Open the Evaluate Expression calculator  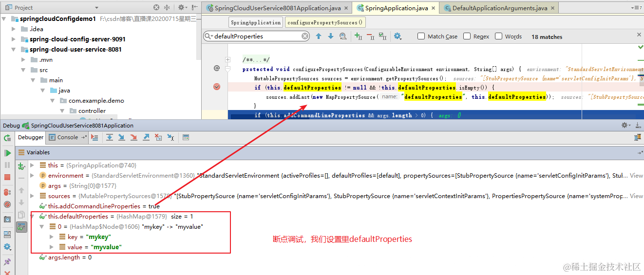(186, 138)
